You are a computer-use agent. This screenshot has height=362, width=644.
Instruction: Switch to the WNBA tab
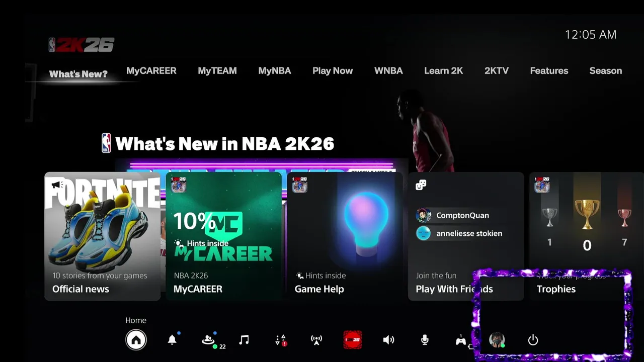(x=388, y=71)
